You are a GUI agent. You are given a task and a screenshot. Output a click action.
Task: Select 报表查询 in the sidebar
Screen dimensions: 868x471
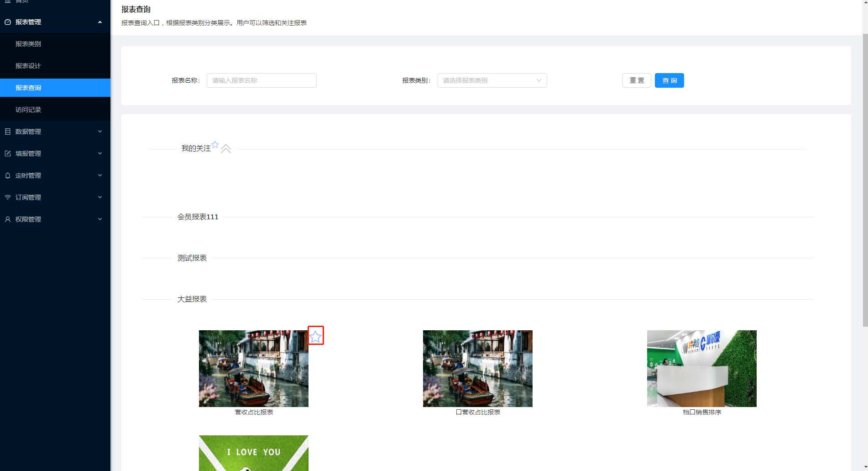point(55,88)
